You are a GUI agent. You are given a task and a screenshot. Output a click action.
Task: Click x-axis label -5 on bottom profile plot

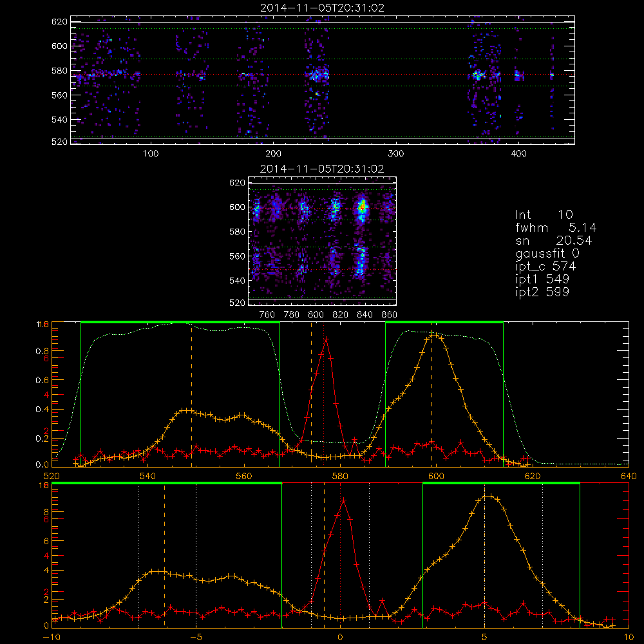click(x=196, y=638)
